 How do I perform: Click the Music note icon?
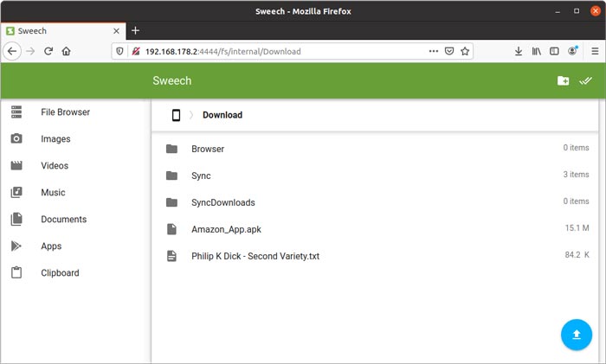[16, 192]
